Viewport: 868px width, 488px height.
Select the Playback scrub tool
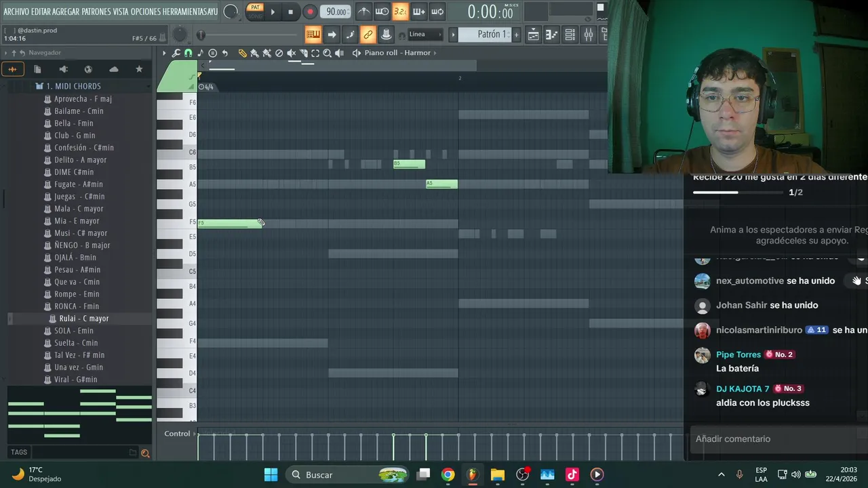[339, 53]
